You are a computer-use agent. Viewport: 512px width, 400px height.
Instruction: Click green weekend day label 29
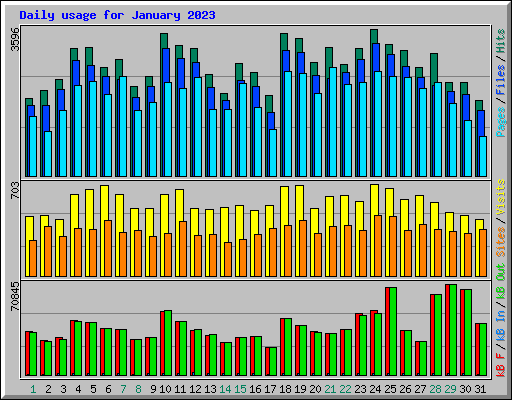(x=450, y=389)
